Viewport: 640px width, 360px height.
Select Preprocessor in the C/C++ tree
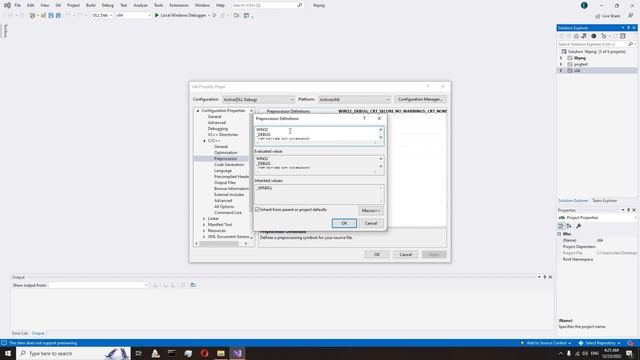click(x=225, y=158)
